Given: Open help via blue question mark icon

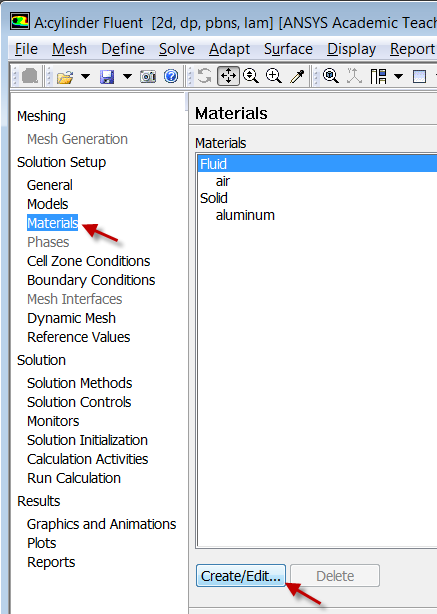Looking at the screenshot, I should click(171, 76).
